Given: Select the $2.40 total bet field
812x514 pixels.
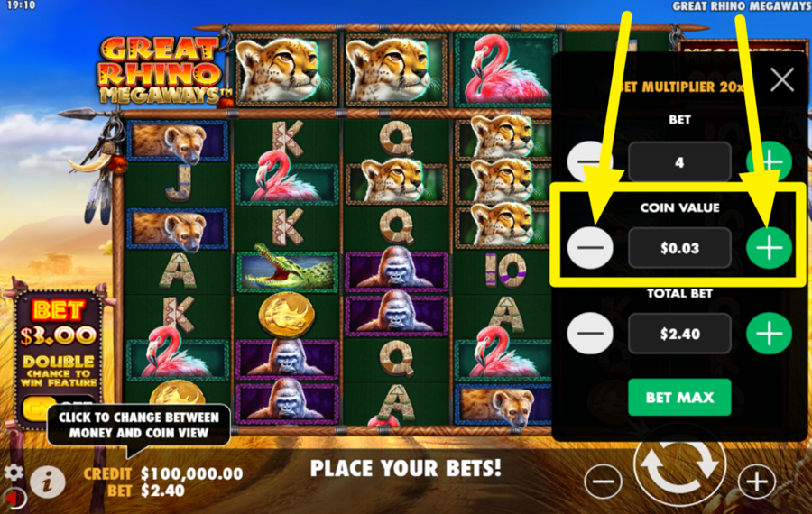Looking at the screenshot, I should tap(679, 334).
